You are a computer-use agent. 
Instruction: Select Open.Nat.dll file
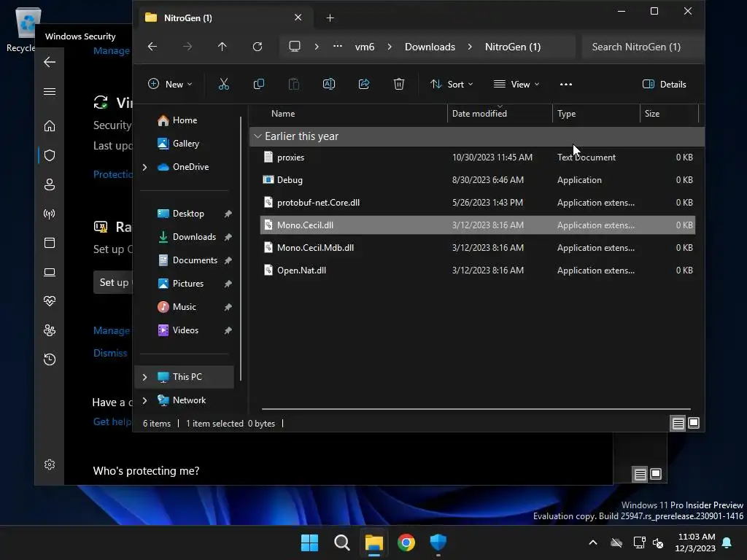coord(477,271)
